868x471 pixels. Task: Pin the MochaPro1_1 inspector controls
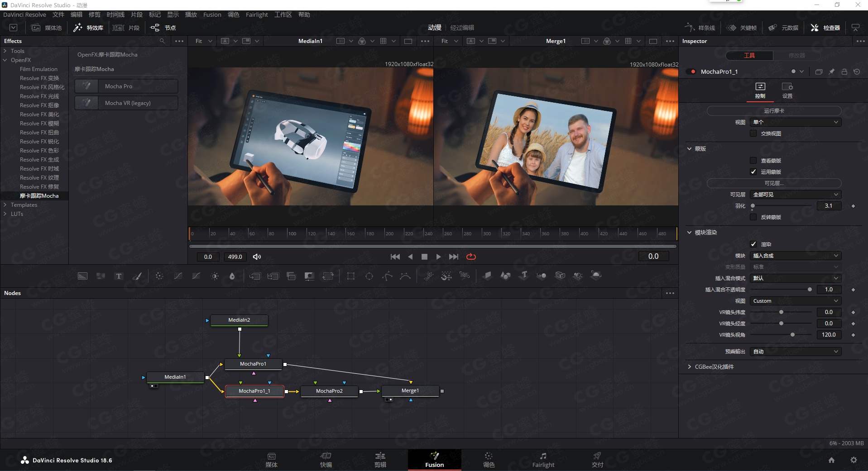(x=831, y=71)
